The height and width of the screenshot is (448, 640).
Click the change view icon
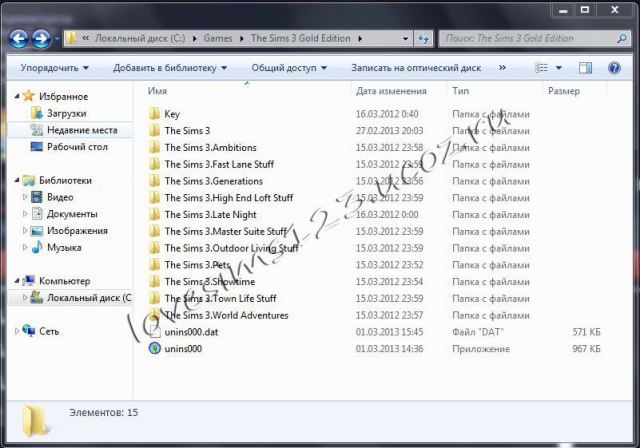pos(541,68)
